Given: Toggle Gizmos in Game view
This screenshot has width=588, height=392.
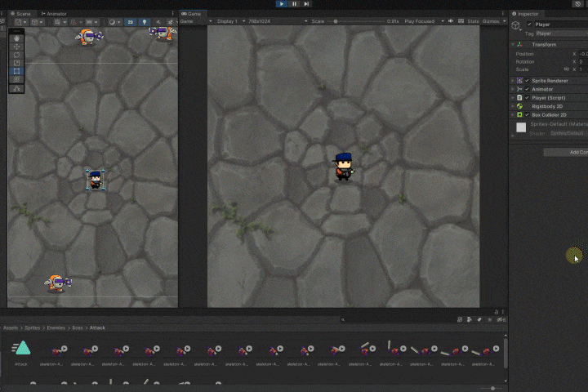Looking at the screenshot, I should [x=491, y=21].
